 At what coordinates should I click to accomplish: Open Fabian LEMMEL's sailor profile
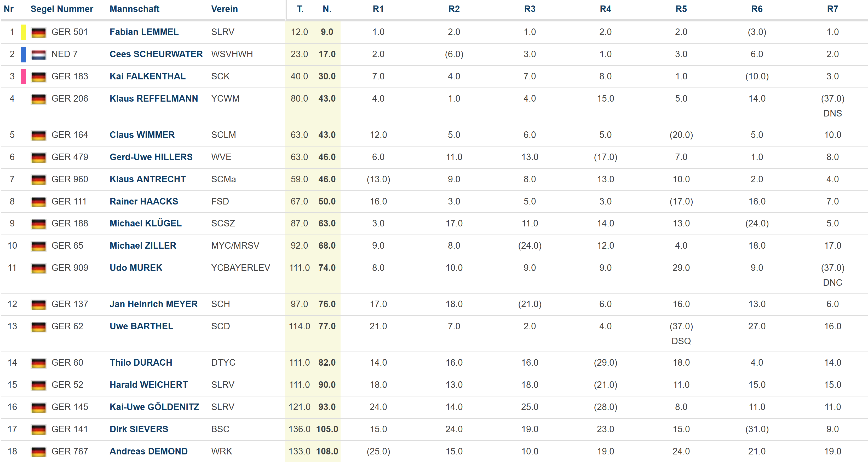coord(144,32)
